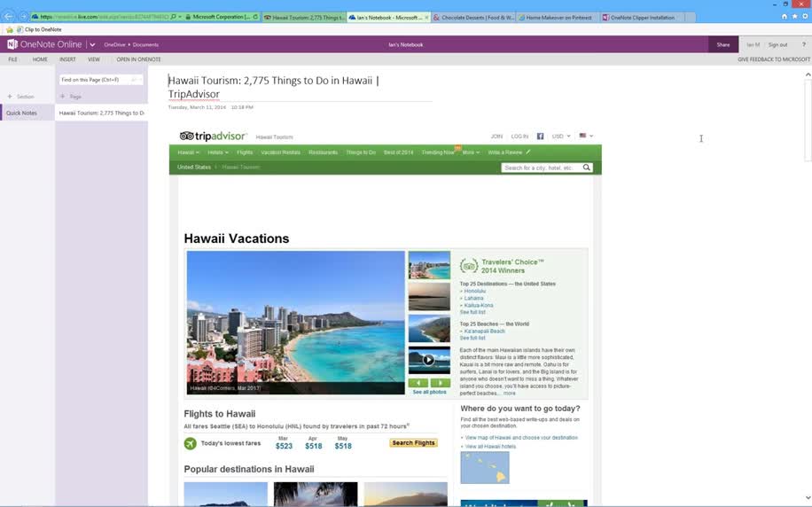Switch to the Hawaii Tourism browser tab
812x507 pixels.
pyautogui.click(x=304, y=17)
